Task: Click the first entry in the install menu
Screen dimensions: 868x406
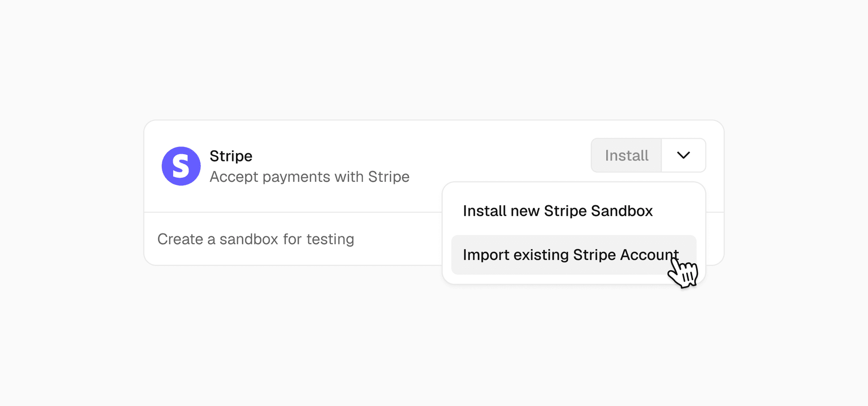Action: (x=557, y=211)
